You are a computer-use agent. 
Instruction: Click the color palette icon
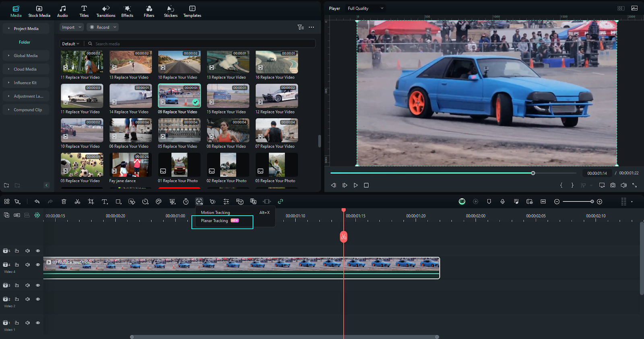tap(159, 201)
